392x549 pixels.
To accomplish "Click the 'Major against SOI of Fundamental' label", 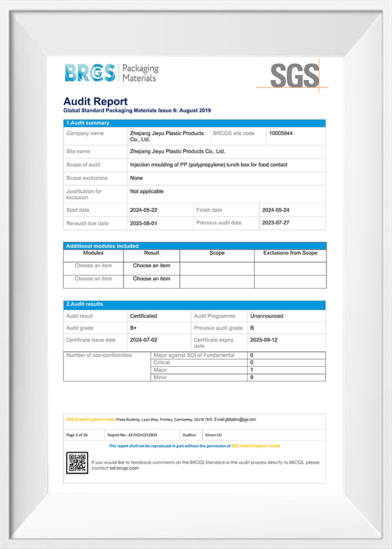I will (x=194, y=355).
